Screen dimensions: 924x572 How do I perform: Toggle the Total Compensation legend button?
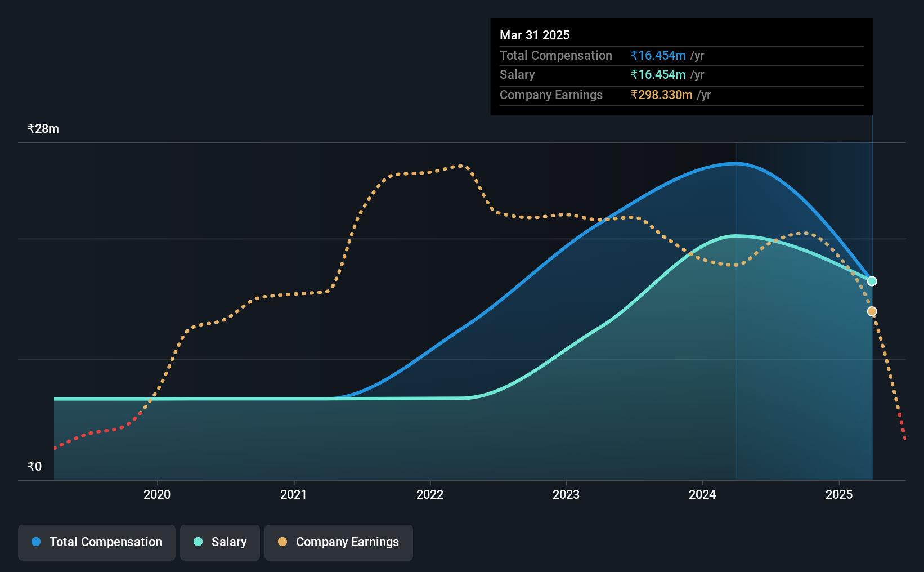coord(96,542)
